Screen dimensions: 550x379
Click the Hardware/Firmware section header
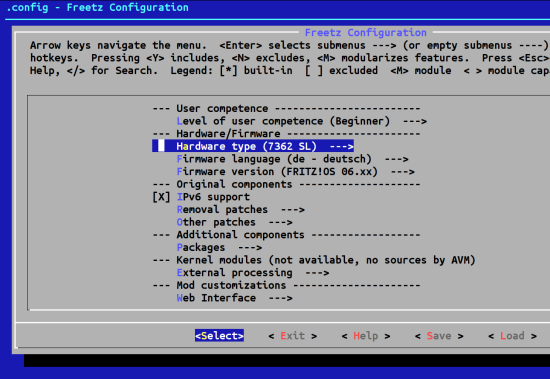click(x=286, y=134)
